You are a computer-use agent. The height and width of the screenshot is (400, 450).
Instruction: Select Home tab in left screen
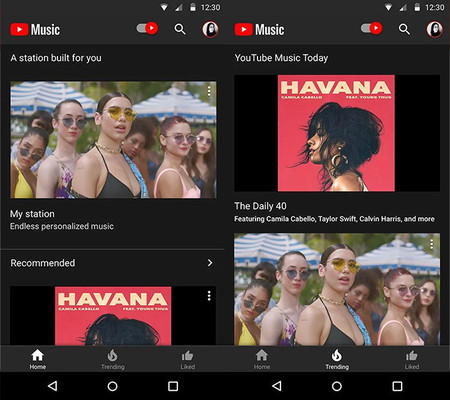click(38, 359)
